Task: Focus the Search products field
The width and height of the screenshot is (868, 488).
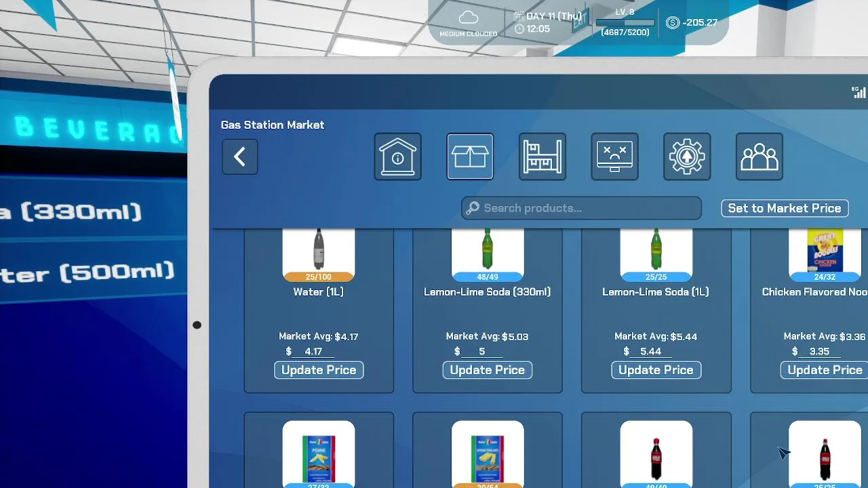Action: click(582, 208)
